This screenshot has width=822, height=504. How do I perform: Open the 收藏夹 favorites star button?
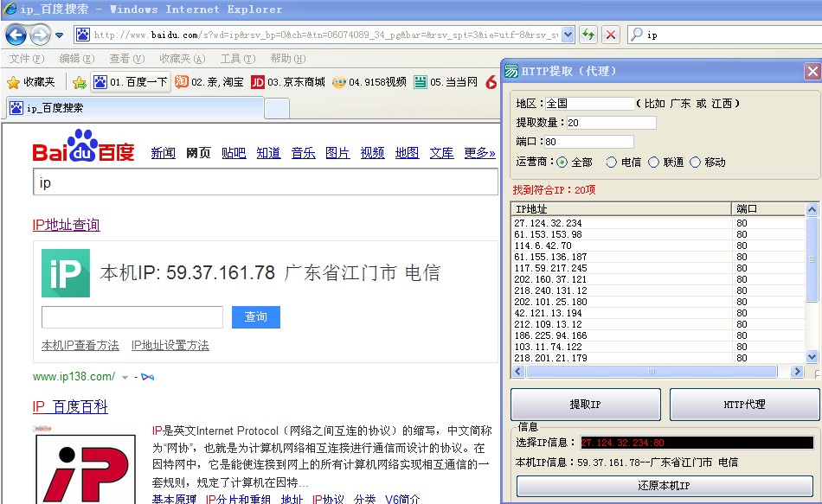click(31, 82)
